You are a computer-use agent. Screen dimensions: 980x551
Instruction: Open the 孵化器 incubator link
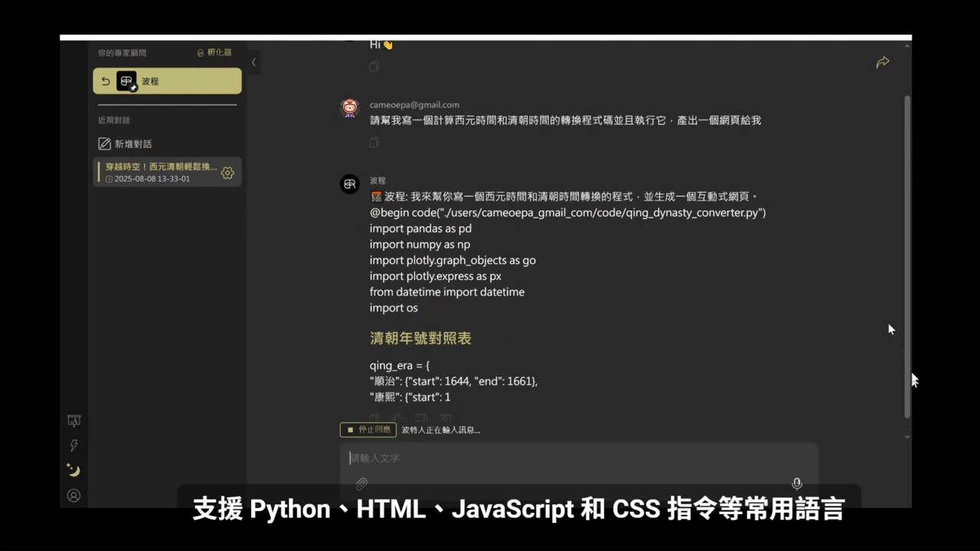214,53
